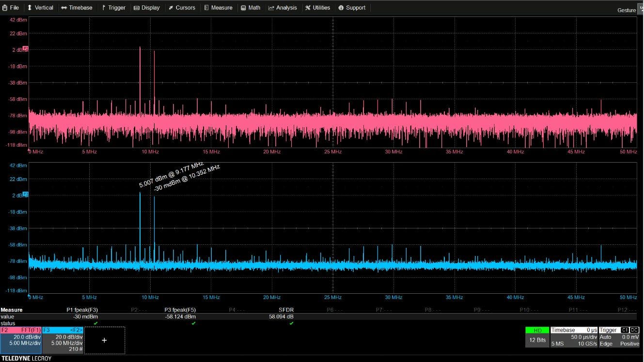The width and height of the screenshot is (644, 362).
Task: Toggle the Gesture control at top right
Action: pyautogui.click(x=626, y=10)
